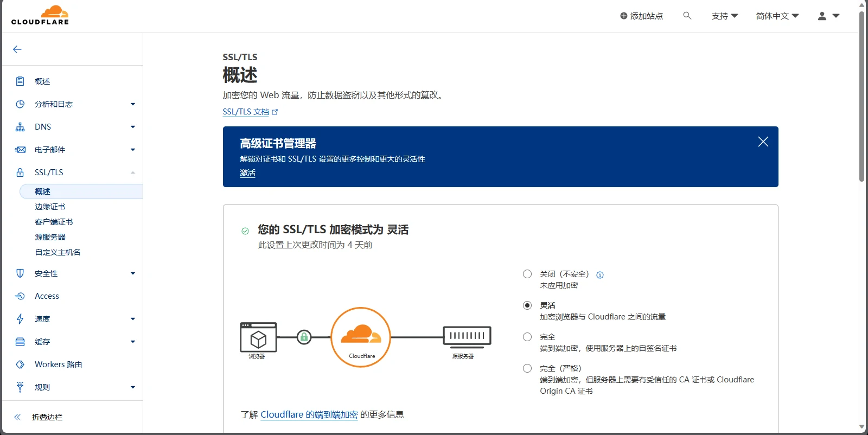Image resolution: width=868 pixels, height=435 pixels.
Task: Click the 分析和日志 pie chart icon
Action: click(x=20, y=104)
